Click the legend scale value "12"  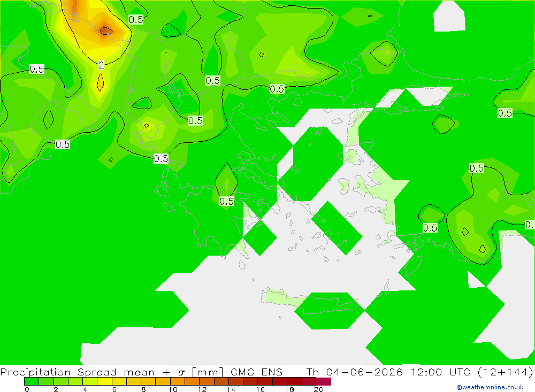click(202, 389)
